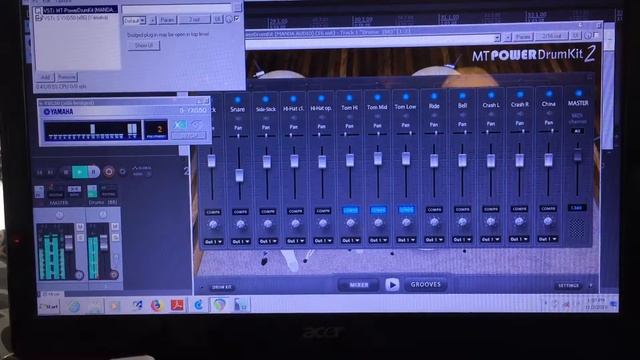Image resolution: width=640 pixels, height=360 pixels.
Task: Click the UI button in FX window
Action: 218,19
